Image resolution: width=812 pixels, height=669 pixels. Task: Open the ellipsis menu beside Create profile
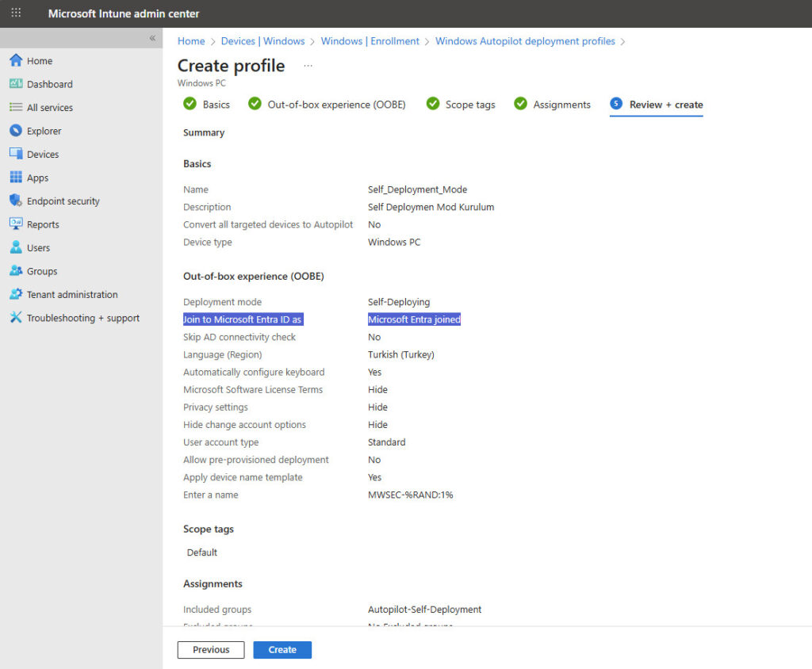coord(308,66)
